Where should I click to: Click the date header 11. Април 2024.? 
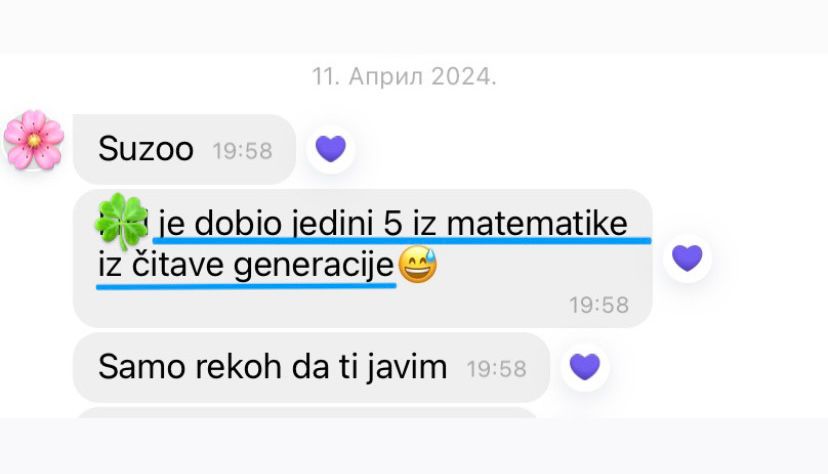point(404,77)
